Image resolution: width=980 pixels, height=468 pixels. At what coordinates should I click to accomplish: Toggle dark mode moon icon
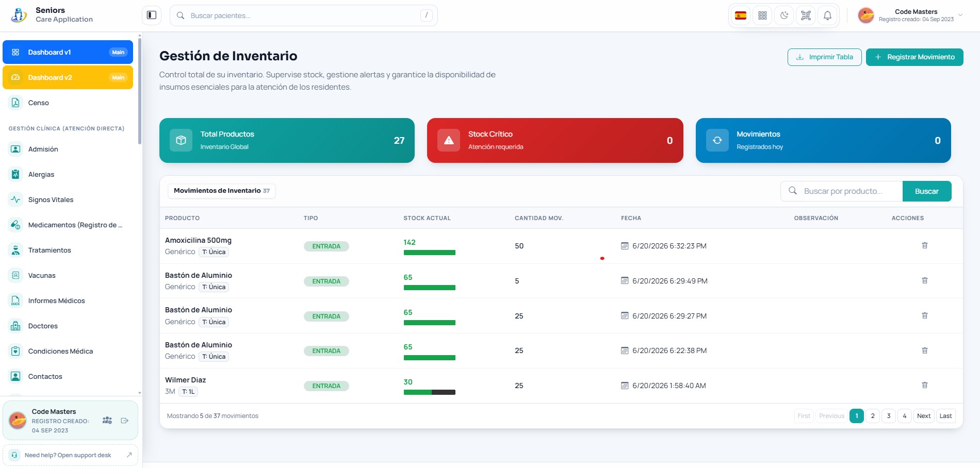(x=784, y=15)
